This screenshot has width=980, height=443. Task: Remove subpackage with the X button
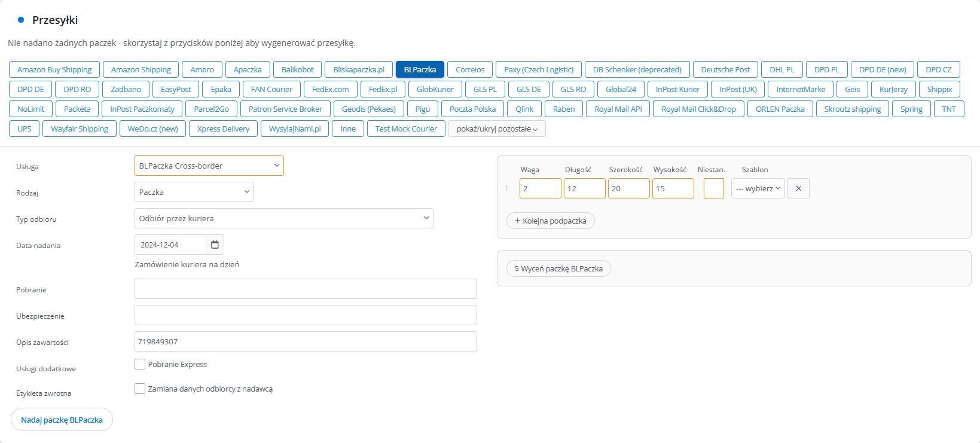tap(798, 188)
